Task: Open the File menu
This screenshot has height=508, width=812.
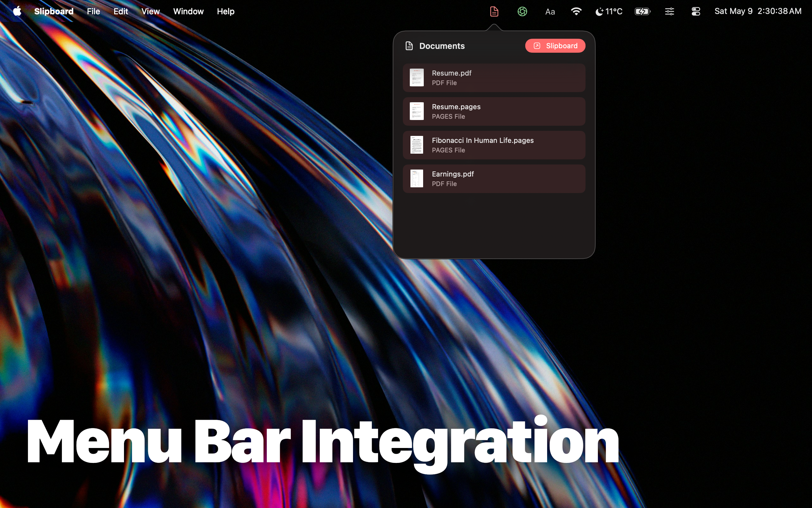Action: pos(93,11)
